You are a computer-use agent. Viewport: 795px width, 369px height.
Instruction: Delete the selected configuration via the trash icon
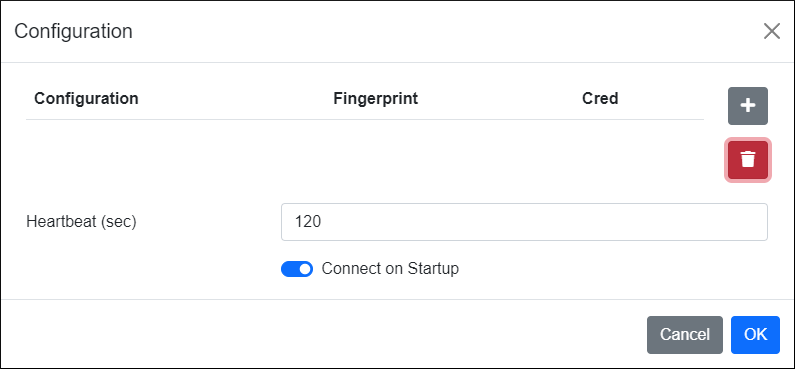point(748,160)
